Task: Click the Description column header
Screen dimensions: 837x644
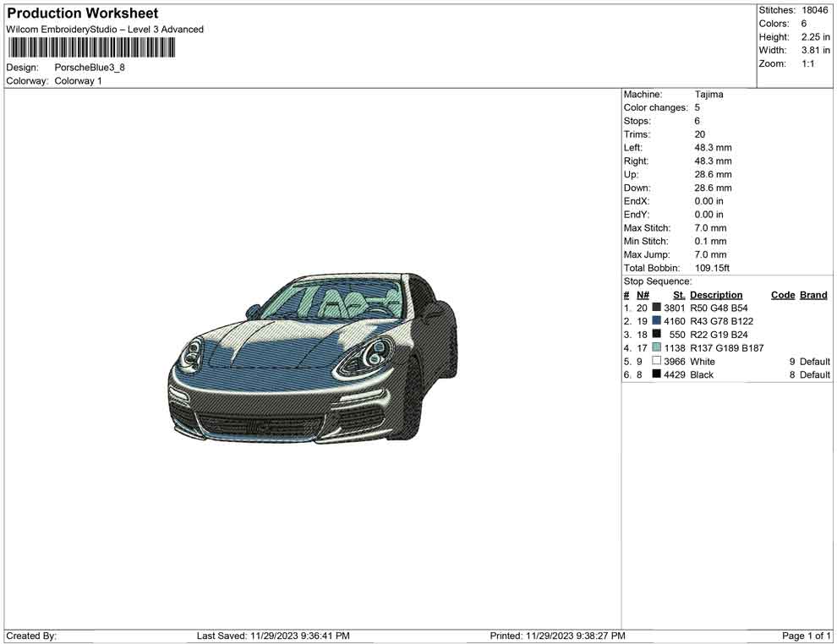Action: (x=716, y=294)
